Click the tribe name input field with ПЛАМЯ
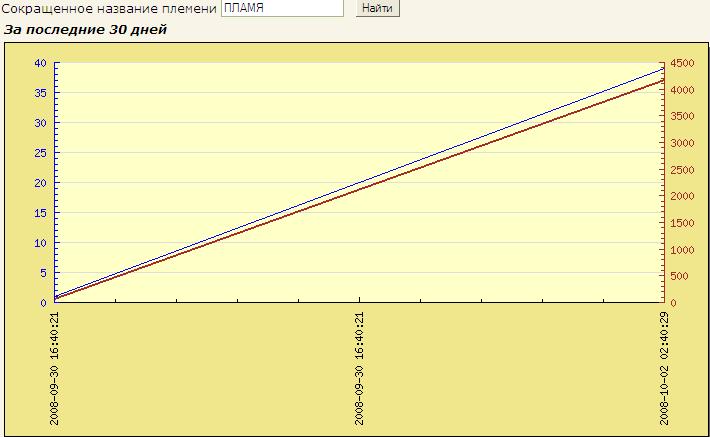This screenshot has height=437, width=710. 282,8
